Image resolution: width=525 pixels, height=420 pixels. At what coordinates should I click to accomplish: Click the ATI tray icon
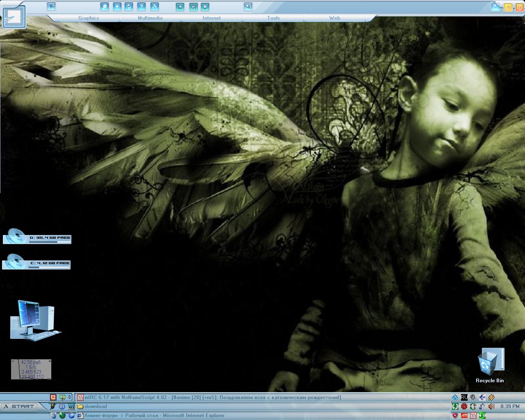(464, 415)
